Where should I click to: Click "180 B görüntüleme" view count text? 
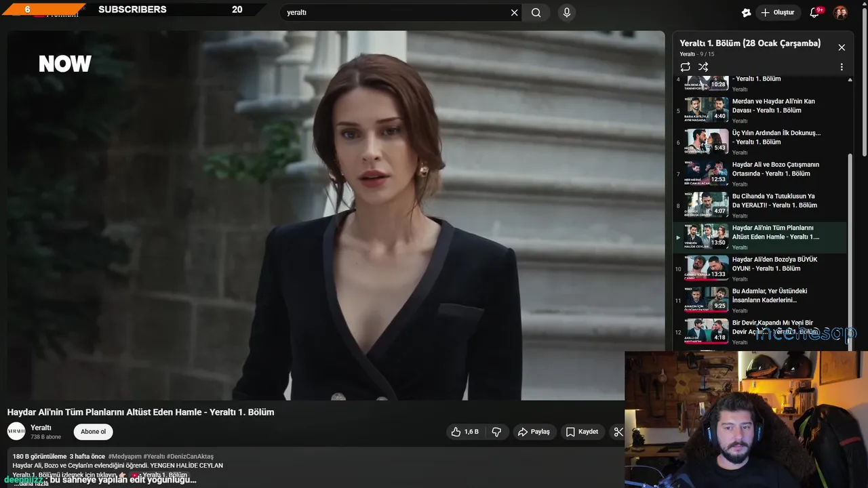pyautogui.click(x=39, y=456)
